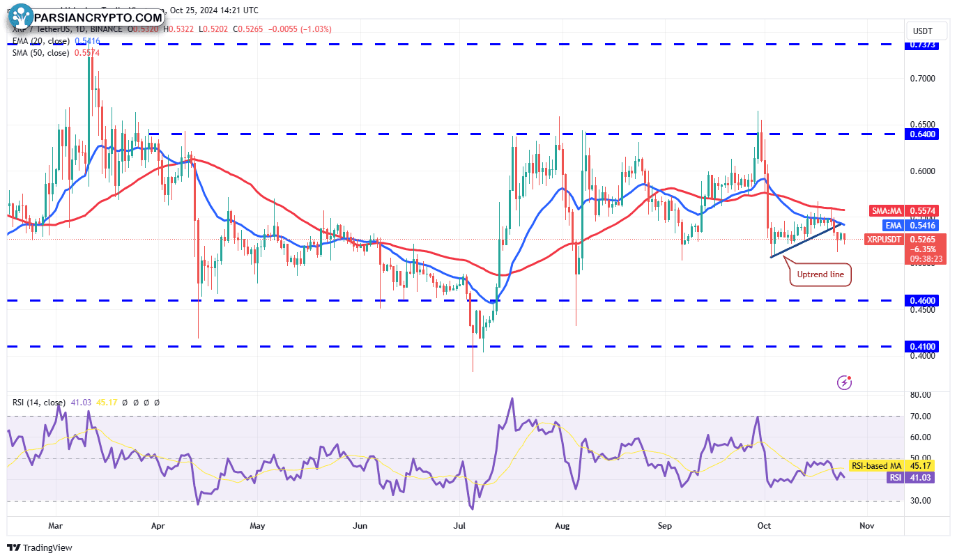The width and height of the screenshot is (957, 560).
Task: Open the TradingView logo link
Action: click(40, 547)
